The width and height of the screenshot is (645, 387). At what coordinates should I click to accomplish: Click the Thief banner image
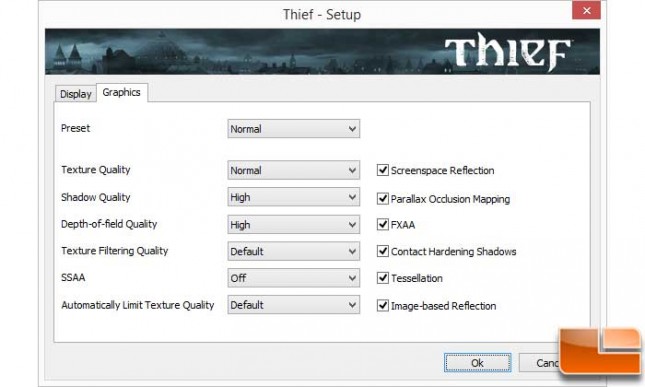322,51
